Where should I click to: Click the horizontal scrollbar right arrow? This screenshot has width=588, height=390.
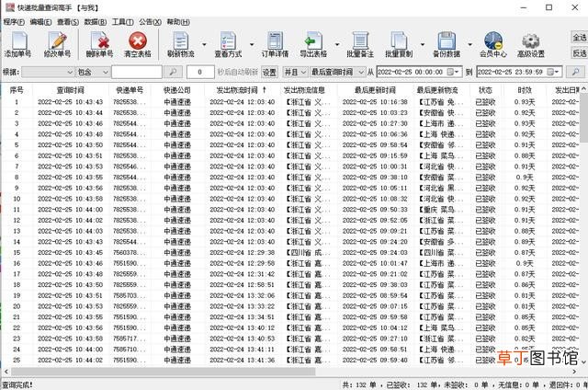pos(574,372)
